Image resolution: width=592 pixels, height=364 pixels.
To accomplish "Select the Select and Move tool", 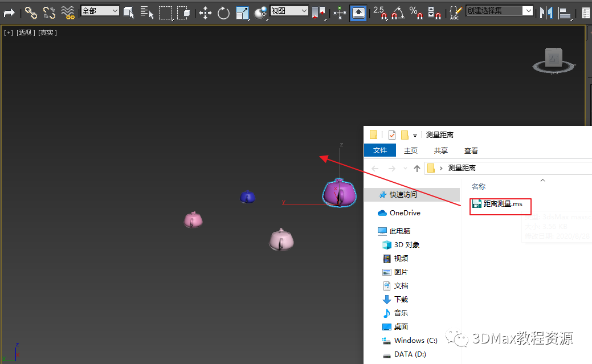I will [x=206, y=12].
